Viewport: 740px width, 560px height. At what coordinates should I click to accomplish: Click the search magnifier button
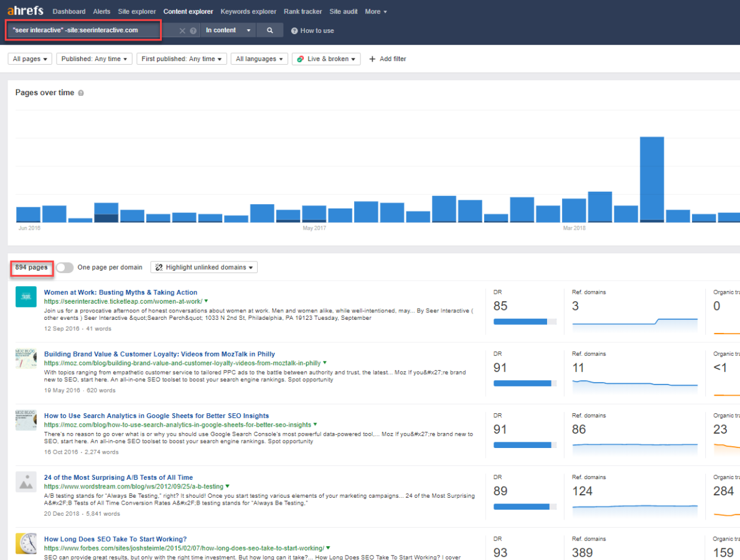pos(269,30)
